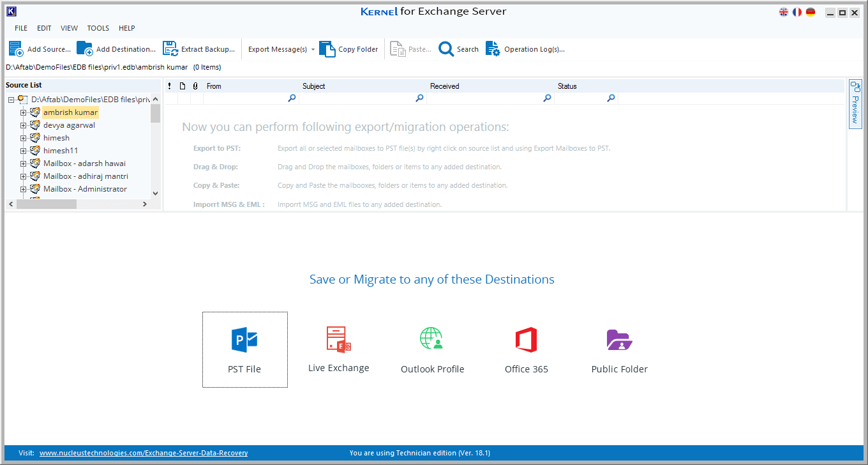Click the Source List scroll down arrow

155,193
